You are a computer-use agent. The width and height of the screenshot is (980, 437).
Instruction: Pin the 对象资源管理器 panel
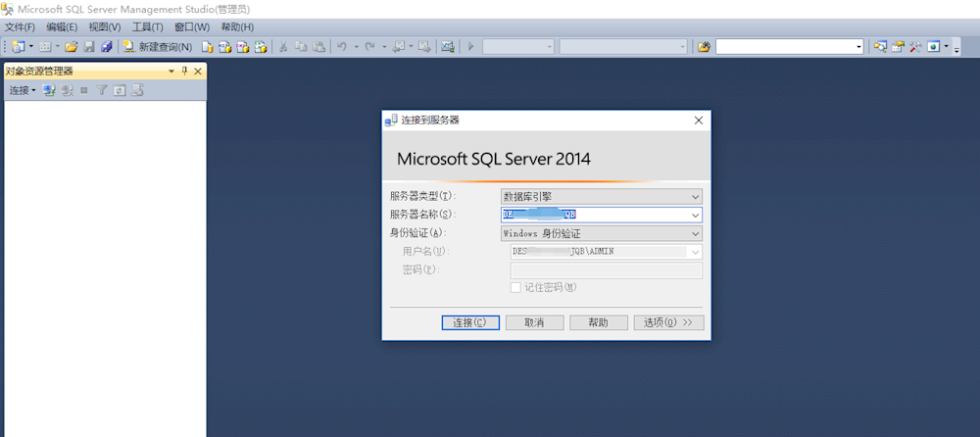click(184, 72)
